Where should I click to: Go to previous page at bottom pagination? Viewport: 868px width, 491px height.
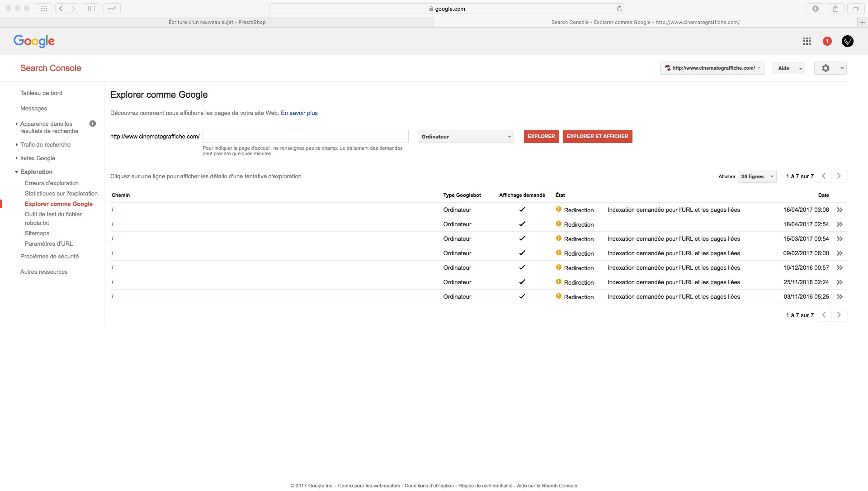[824, 315]
